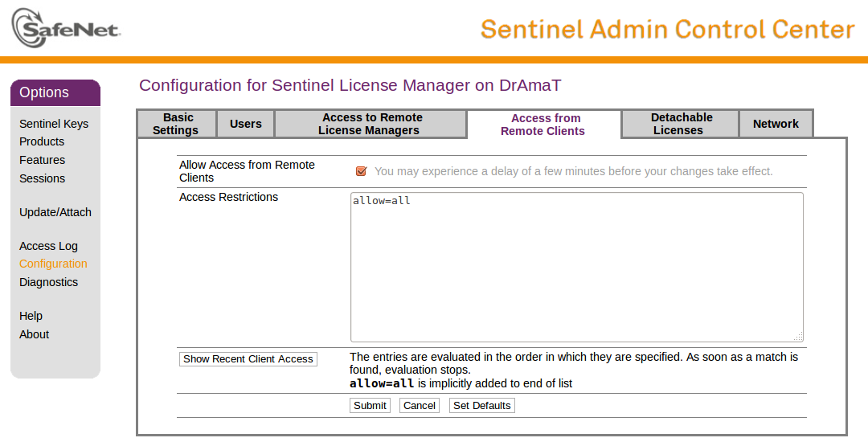This screenshot has height=442, width=868.
Task: Open the Sentinel Keys page
Action: (x=54, y=124)
